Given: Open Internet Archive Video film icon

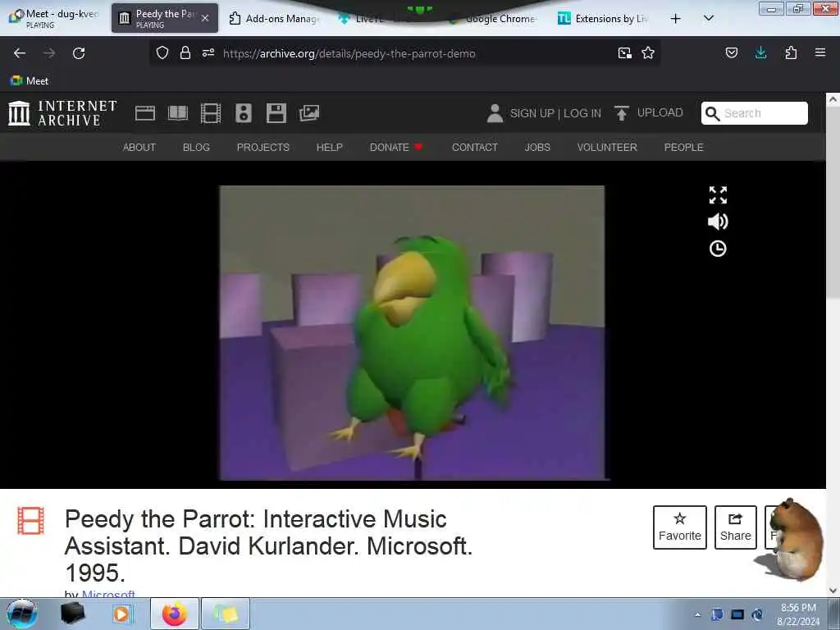Looking at the screenshot, I should [x=211, y=113].
